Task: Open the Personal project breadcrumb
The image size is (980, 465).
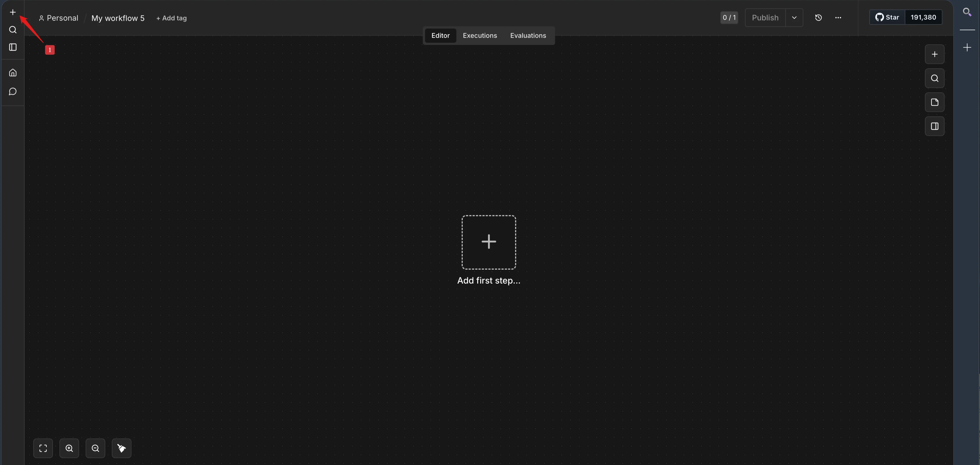Action: coord(59,18)
